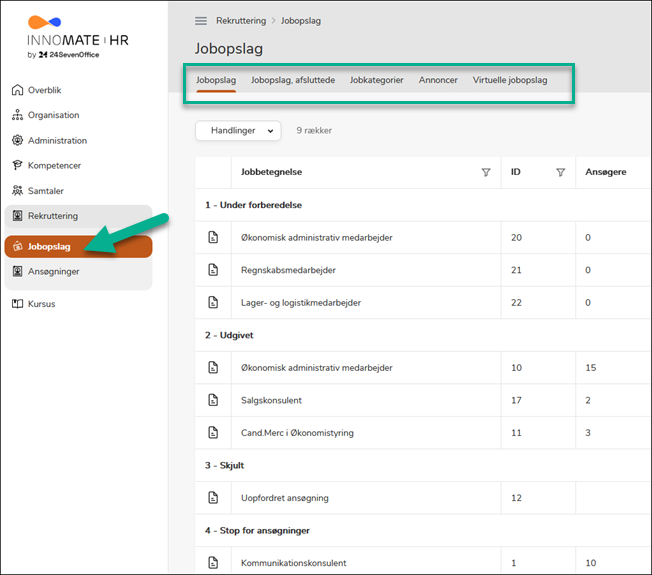
Task: Open Kursus in the sidebar
Action: click(x=42, y=303)
